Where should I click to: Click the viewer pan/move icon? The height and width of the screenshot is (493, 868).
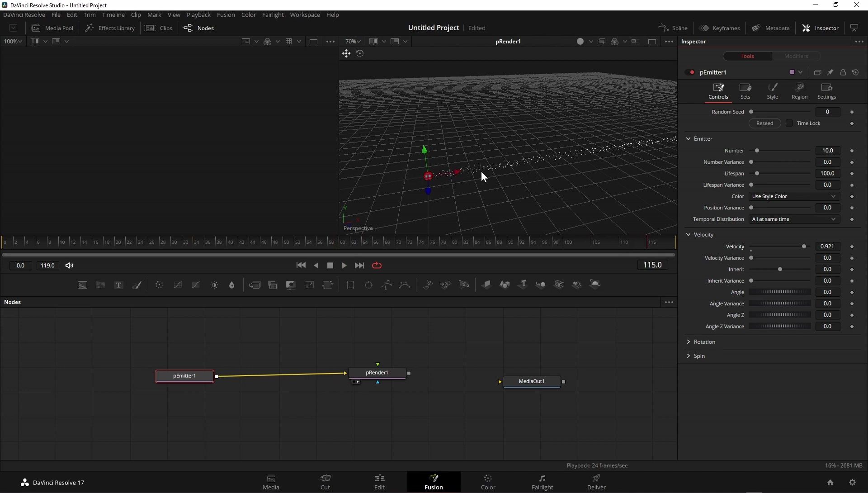pyautogui.click(x=346, y=54)
